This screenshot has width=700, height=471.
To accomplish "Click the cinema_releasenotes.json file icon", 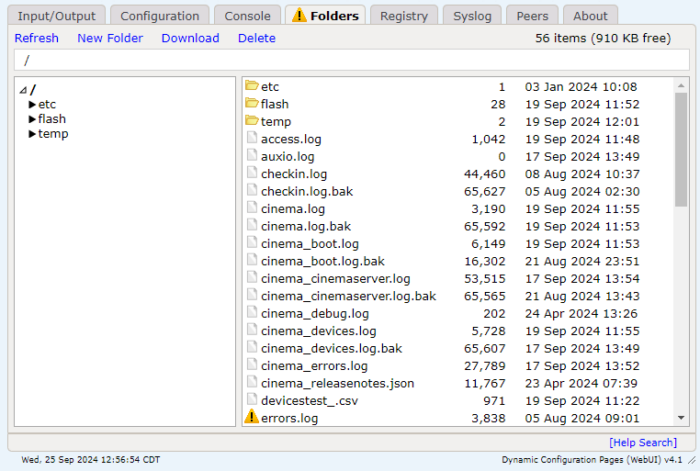I will click(252, 381).
